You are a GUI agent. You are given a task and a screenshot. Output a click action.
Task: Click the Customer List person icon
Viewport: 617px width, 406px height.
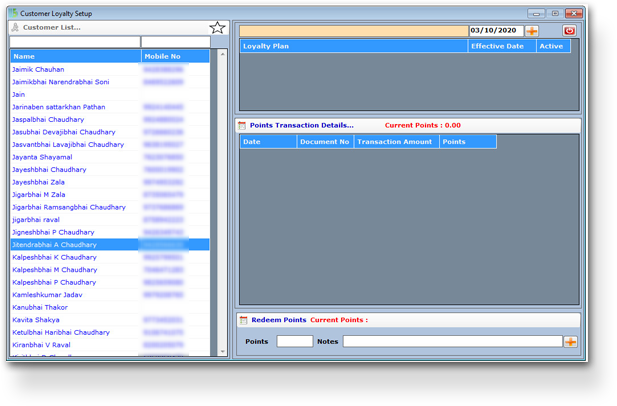point(15,27)
